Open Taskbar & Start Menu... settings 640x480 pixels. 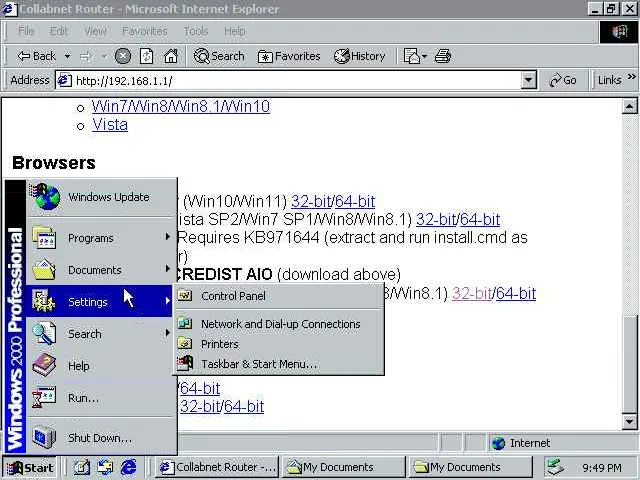pyautogui.click(x=279, y=364)
